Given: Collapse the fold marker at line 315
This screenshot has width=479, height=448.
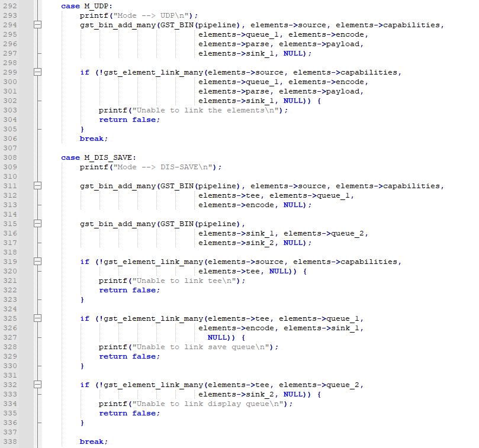Looking at the screenshot, I should pyautogui.click(x=37, y=224).
